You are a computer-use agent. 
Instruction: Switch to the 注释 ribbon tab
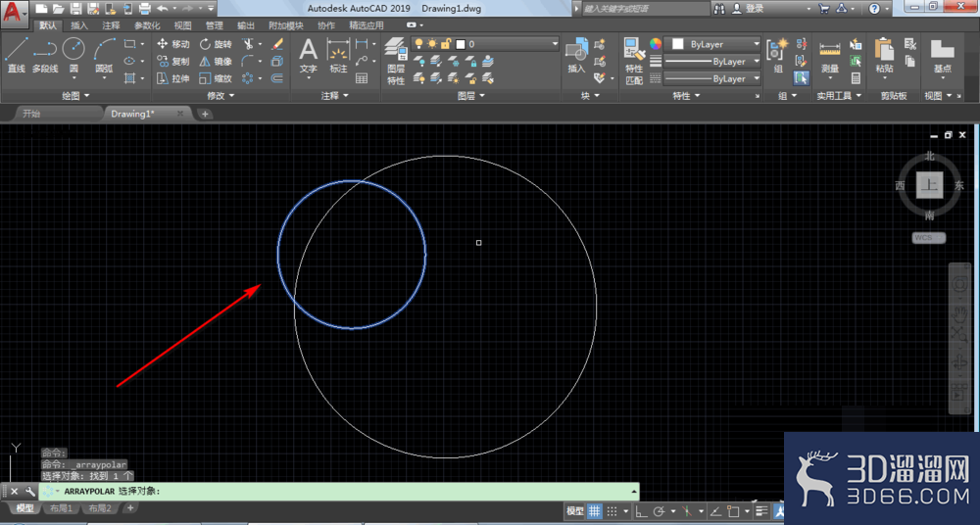(x=112, y=25)
